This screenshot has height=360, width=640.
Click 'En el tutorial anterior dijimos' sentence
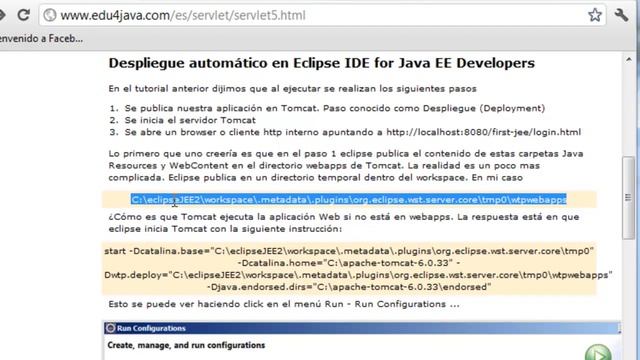point(292,89)
